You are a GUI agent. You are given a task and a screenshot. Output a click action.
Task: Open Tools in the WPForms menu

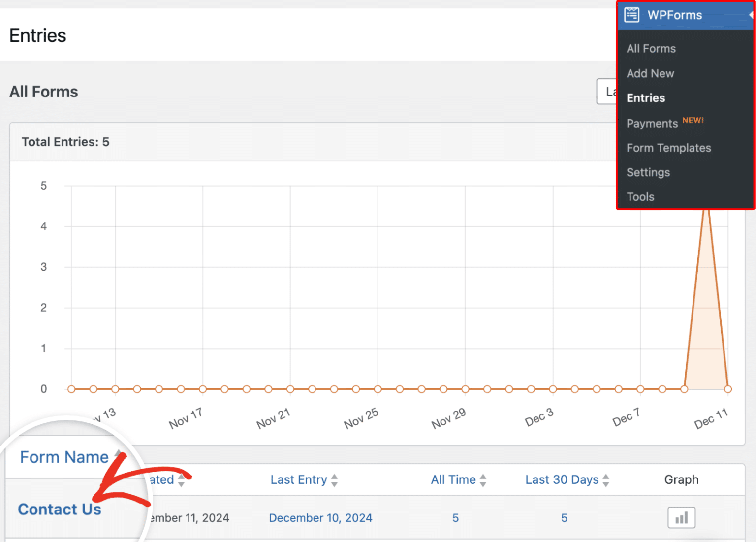[640, 197]
